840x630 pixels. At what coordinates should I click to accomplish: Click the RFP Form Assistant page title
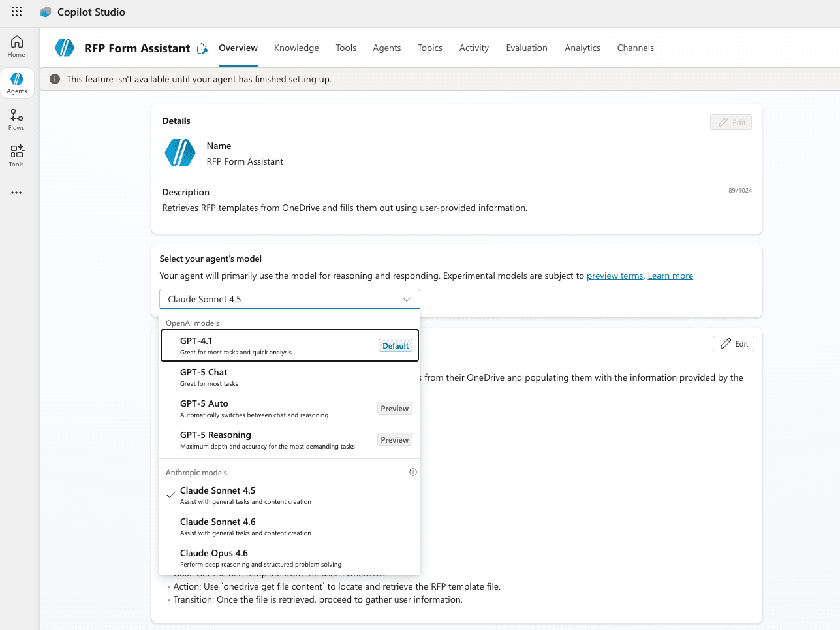tap(137, 48)
